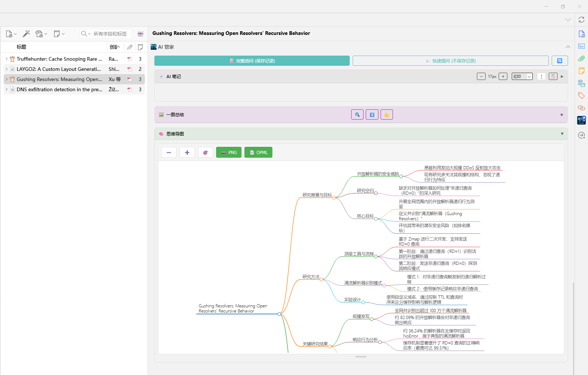
Task: Open the attachments pane paperclip in sidebar
Action: [581, 59]
